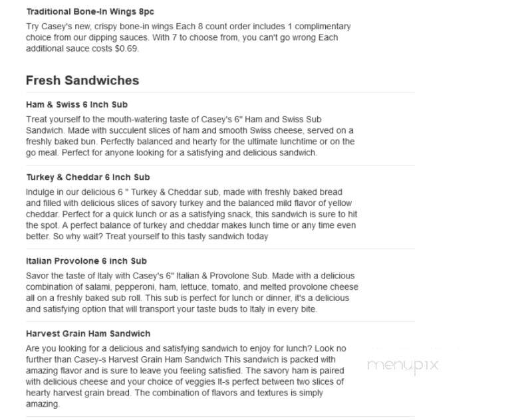Viewport: 522px width, 420px height.
Task: Click 'hearty harvest grain bread' text line
Action: point(174,393)
